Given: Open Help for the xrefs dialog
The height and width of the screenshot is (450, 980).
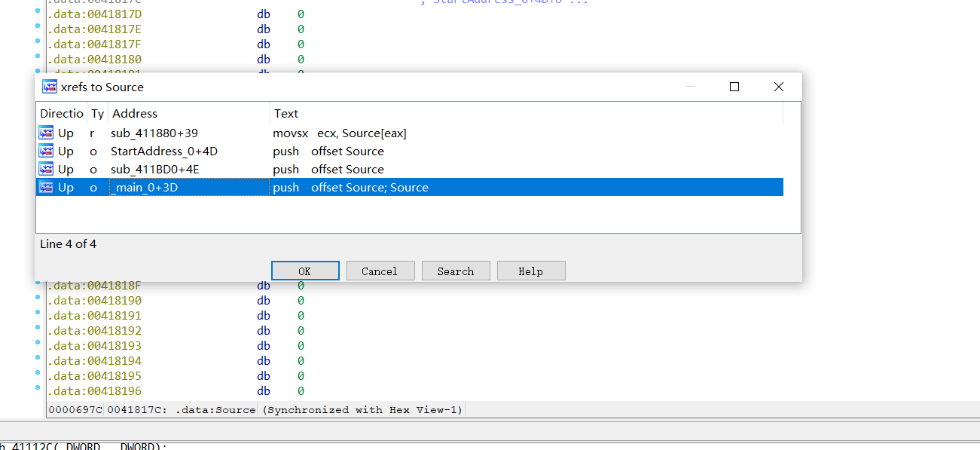Looking at the screenshot, I should pos(531,271).
